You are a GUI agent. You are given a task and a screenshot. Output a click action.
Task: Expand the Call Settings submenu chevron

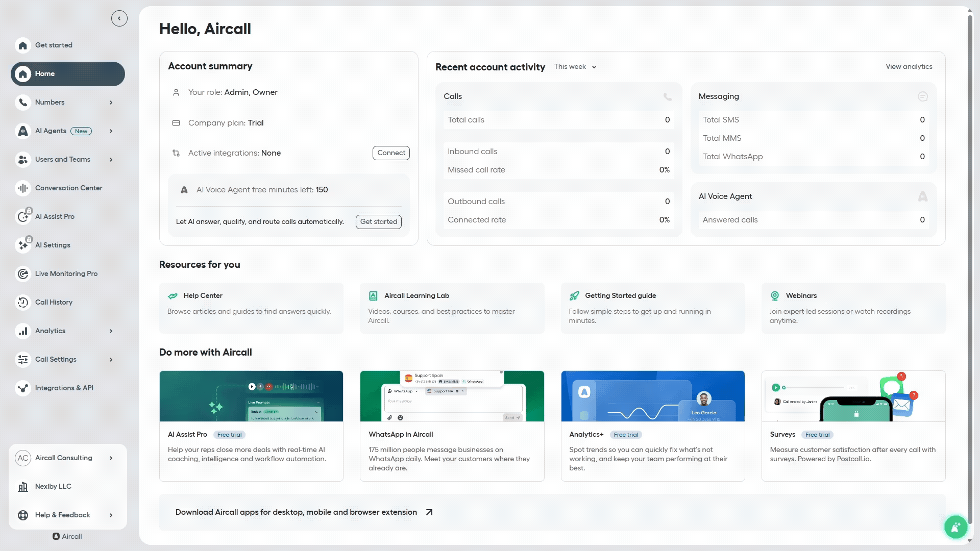pos(111,360)
